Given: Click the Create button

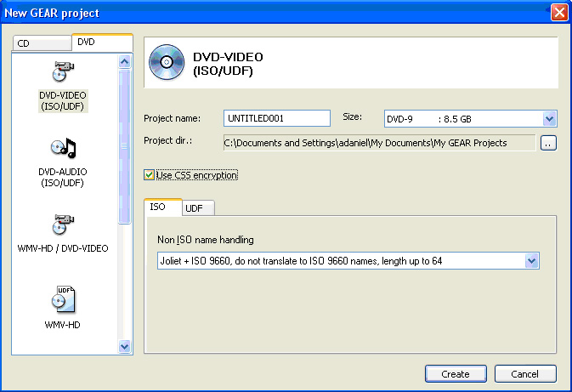Looking at the screenshot, I should click(456, 374).
